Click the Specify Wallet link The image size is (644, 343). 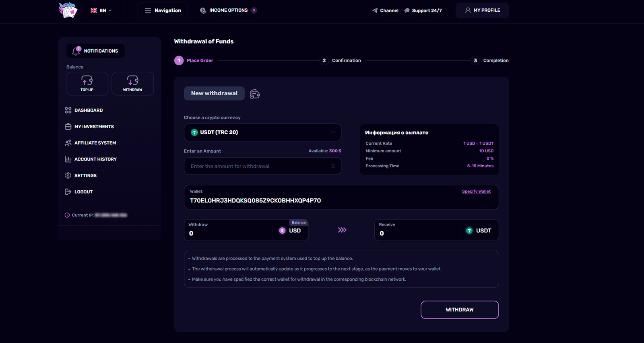click(476, 191)
